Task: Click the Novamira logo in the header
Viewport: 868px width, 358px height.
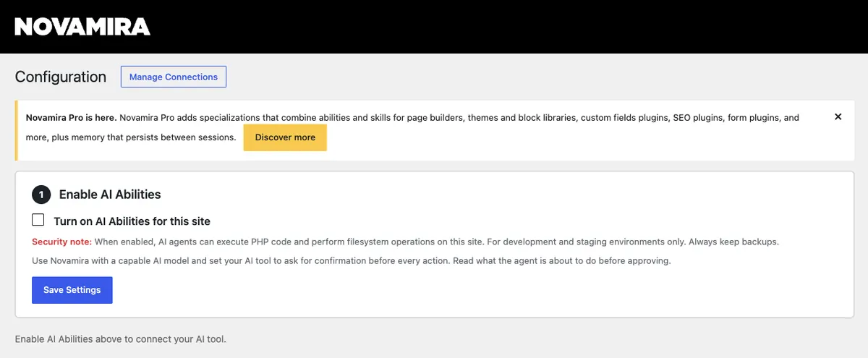Action: (82, 27)
